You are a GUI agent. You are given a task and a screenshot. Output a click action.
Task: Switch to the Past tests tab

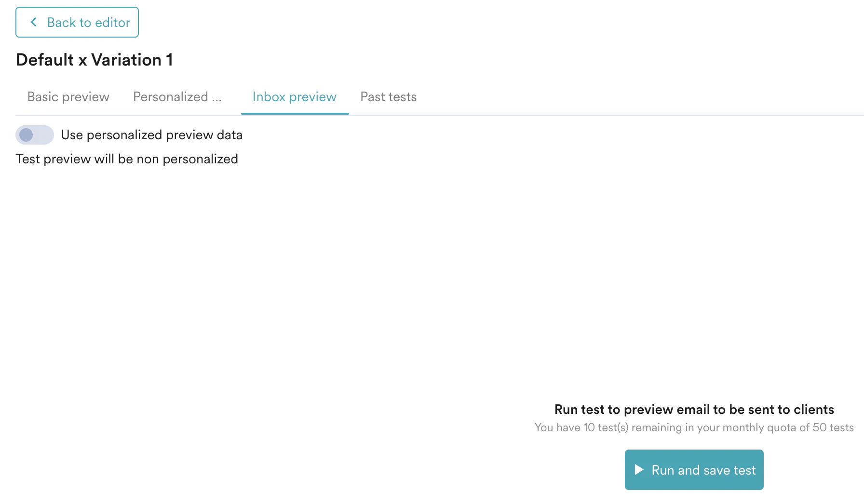pos(388,97)
